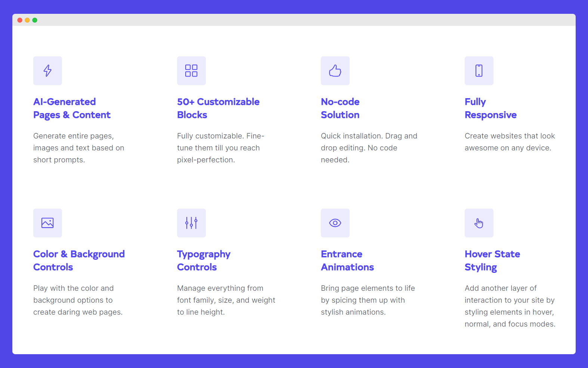This screenshot has width=588, height=368.
Task: Select the smartphone Fully Responsive icon
Action: coord(479,71)
